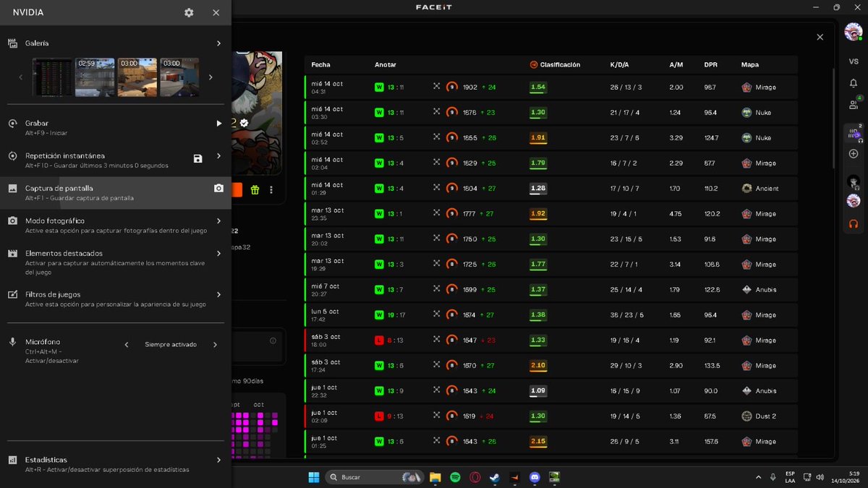This screenshot has width=868, height=488.
Task: Open the VS icon in FACEIT sidebar
Action: click(x=854, y=61)
